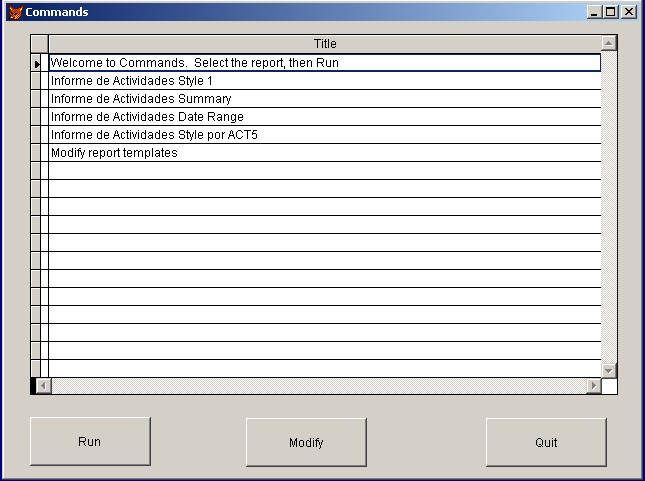Click the vertical scrollbar up arrow
The width and height of the screenshot is (645, 481).
coord(609,44)
